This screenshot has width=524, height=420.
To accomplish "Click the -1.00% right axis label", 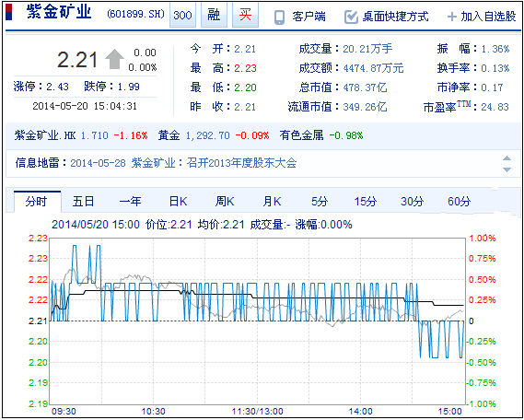I will [x=481, y=404].
